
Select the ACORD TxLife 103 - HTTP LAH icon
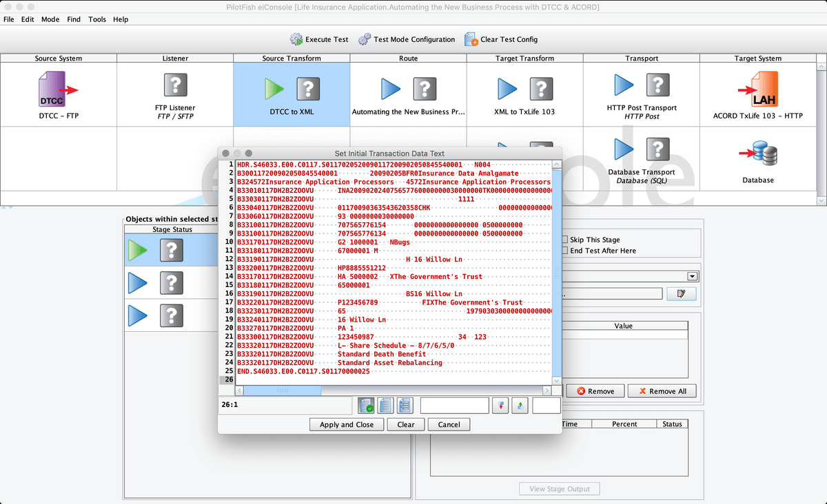pos(758,90)
